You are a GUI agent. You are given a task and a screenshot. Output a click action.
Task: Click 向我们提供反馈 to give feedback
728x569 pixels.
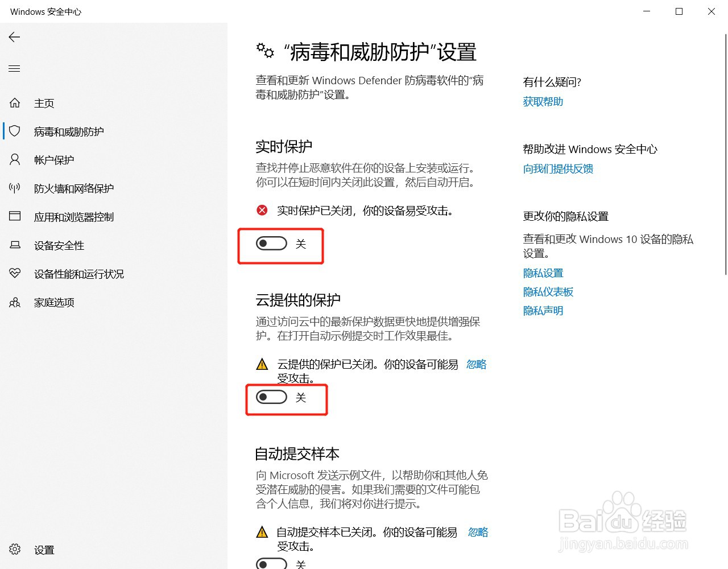tap(558, 168)
